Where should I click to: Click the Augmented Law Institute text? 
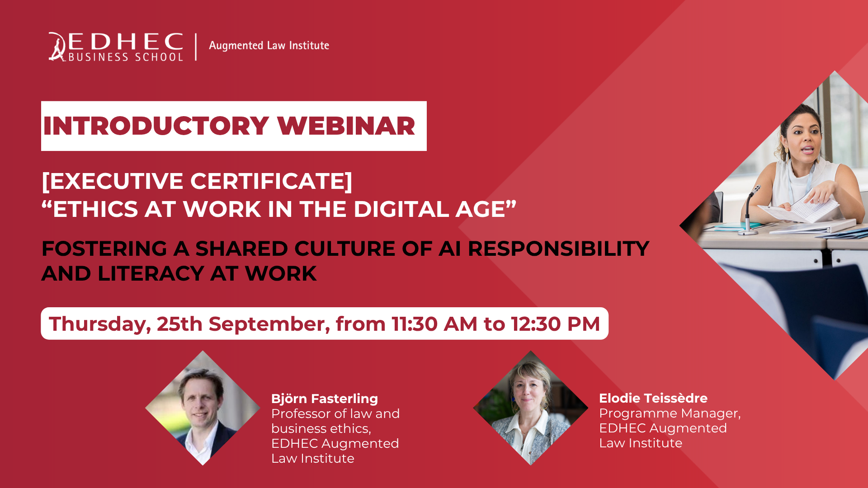[269, 46]
